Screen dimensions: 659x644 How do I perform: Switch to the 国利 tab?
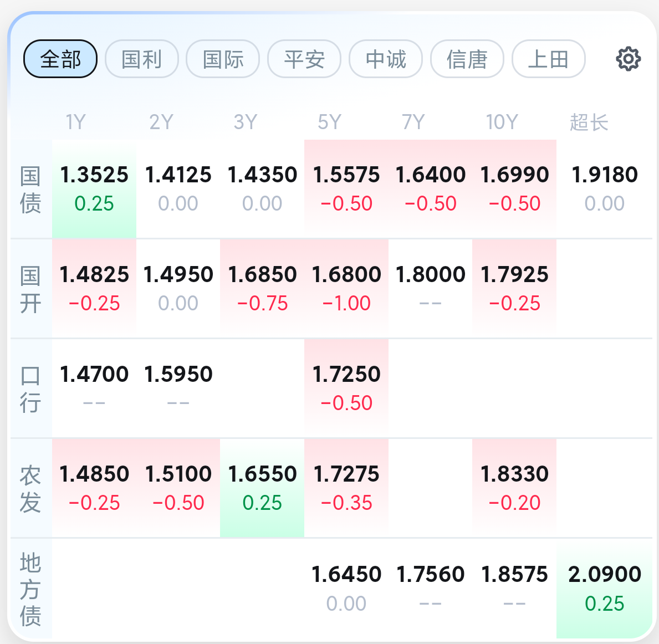point(142,59)
